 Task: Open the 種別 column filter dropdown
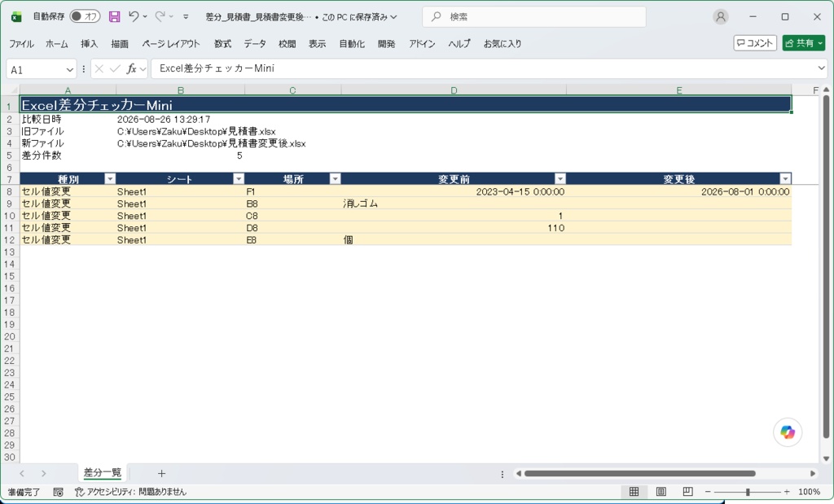coord(110,178)
